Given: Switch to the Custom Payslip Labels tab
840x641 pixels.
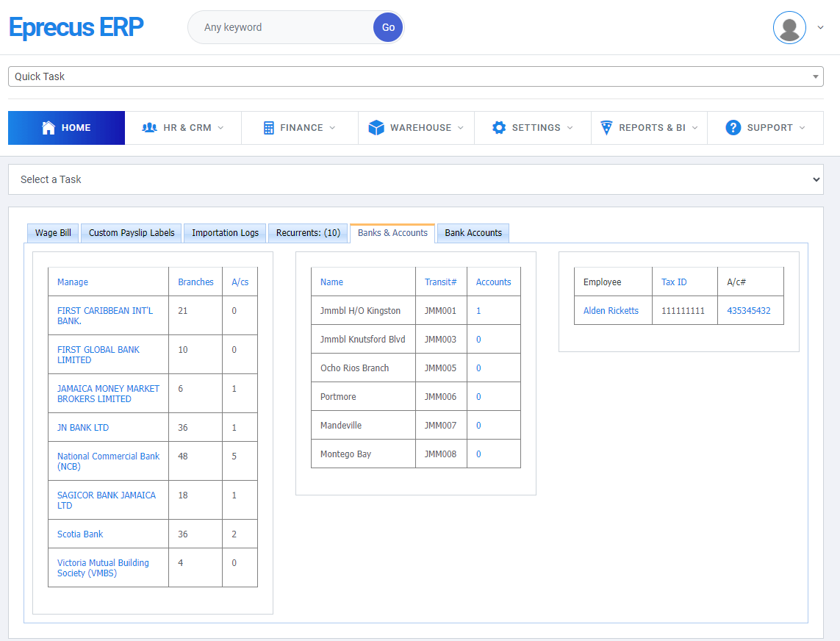Looking at the screenshot, I should point(132,233).
